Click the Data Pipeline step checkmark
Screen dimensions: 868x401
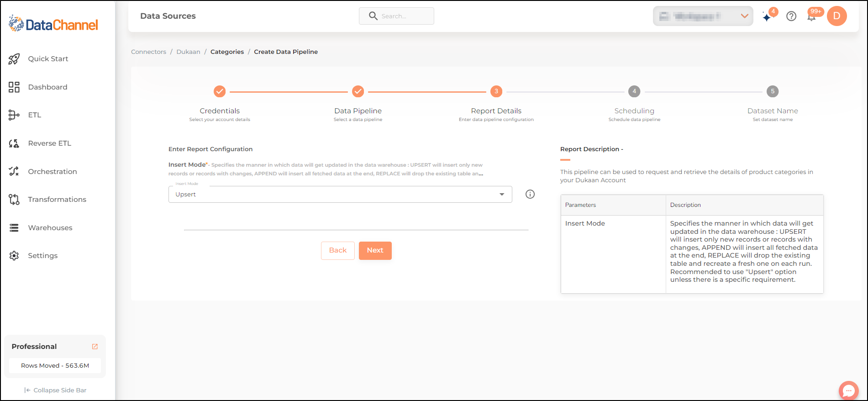358,91
